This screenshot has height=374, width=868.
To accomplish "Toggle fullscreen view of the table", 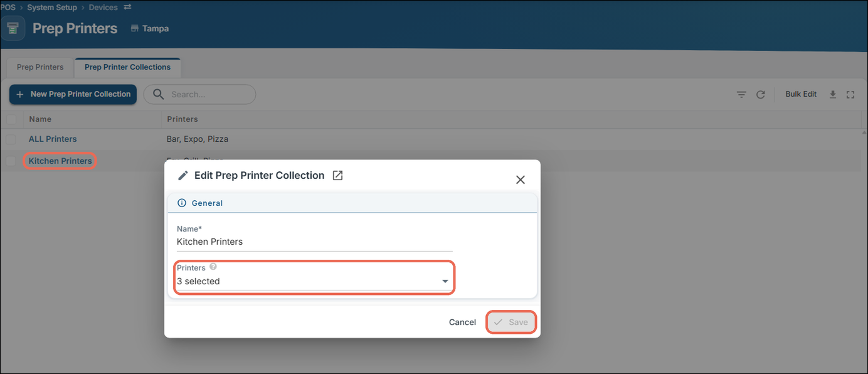I will pos(850,95).
